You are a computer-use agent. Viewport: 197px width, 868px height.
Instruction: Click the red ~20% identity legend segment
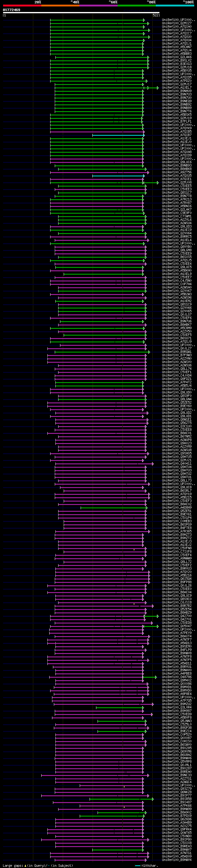click(22, 6)
